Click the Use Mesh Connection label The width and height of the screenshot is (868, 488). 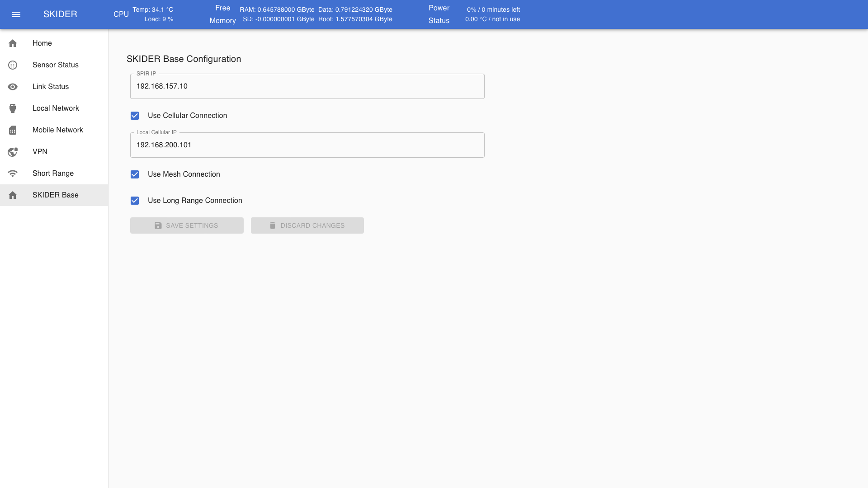coord(184,174)
